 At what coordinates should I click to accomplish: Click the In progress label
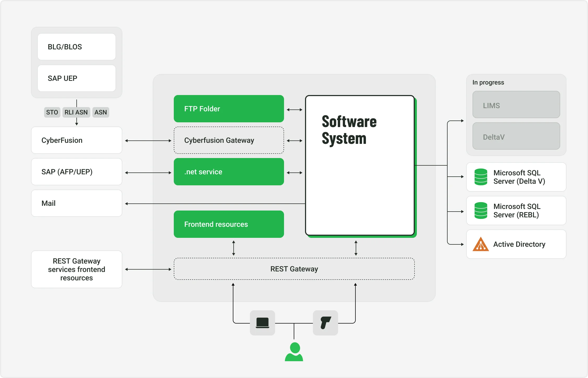click(x=488, y=82)
